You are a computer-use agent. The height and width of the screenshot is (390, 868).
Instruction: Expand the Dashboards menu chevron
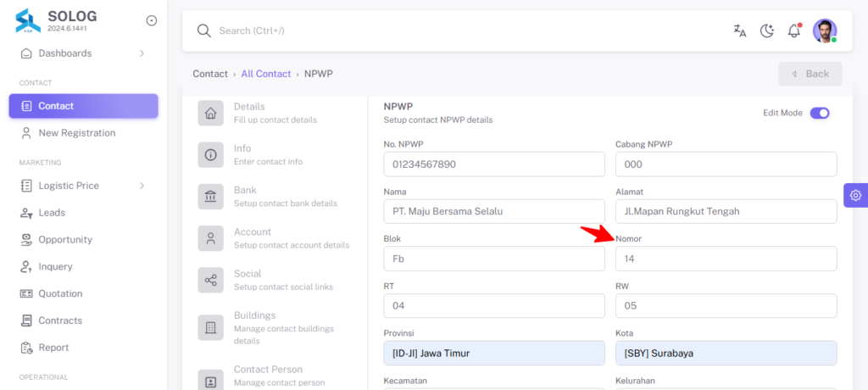[x=142, y=53]
